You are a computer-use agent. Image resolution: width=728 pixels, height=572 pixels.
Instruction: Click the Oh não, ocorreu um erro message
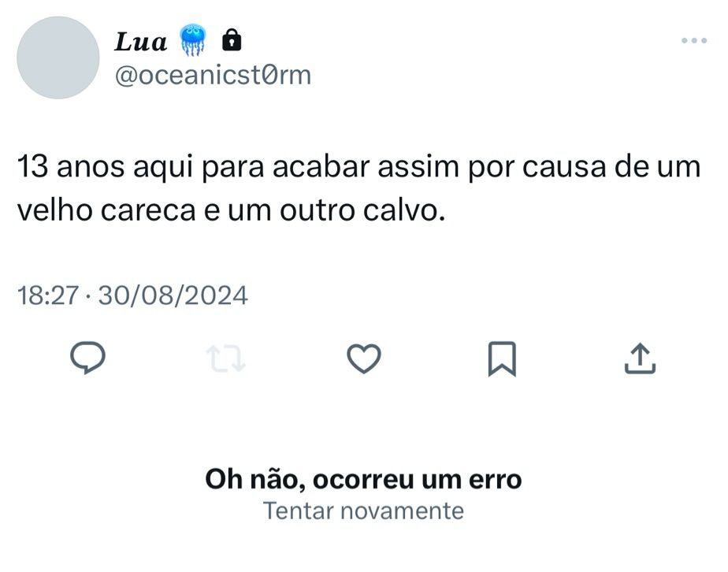click(363, 478)
